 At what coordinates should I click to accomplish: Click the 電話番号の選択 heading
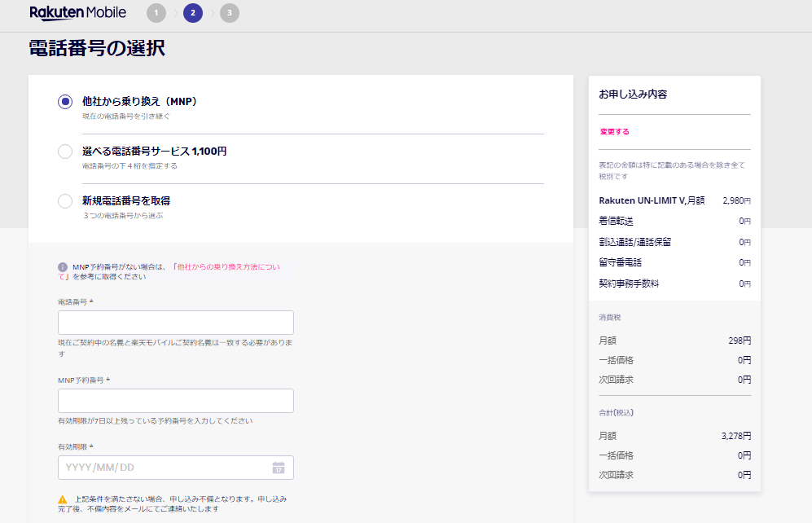pyautogui.click(x=97, y=48)
